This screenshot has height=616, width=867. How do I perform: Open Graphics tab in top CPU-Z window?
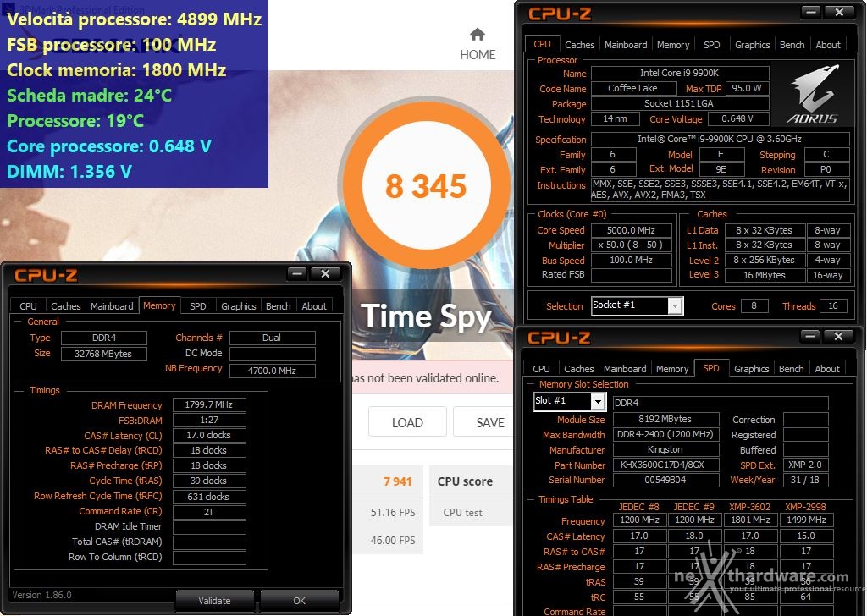pos(752,45)
